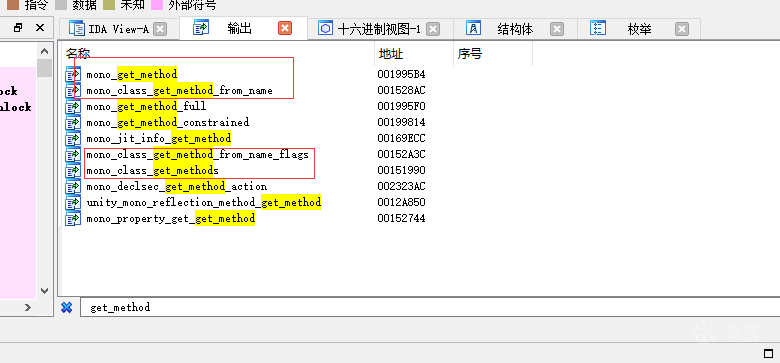Switch to the IDA View-A tab
The image size is (780, 363).
[118, 29]
